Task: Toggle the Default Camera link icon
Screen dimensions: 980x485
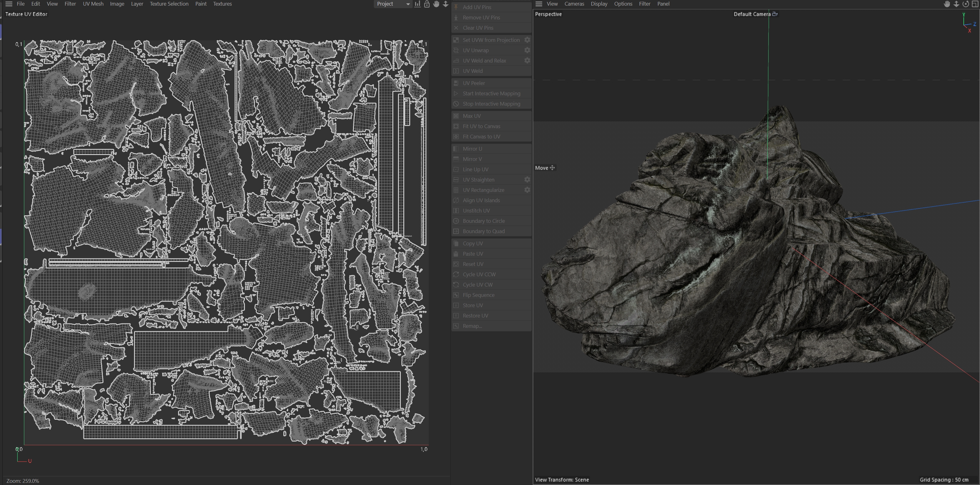Action: pyautogui.click(x=774, y=14)
